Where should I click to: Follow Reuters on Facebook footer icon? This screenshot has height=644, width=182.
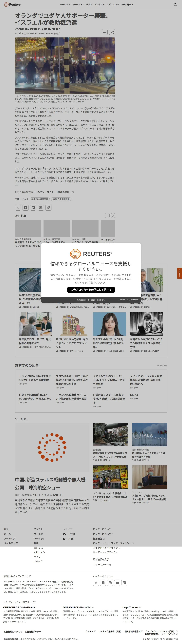coord(103,583)
